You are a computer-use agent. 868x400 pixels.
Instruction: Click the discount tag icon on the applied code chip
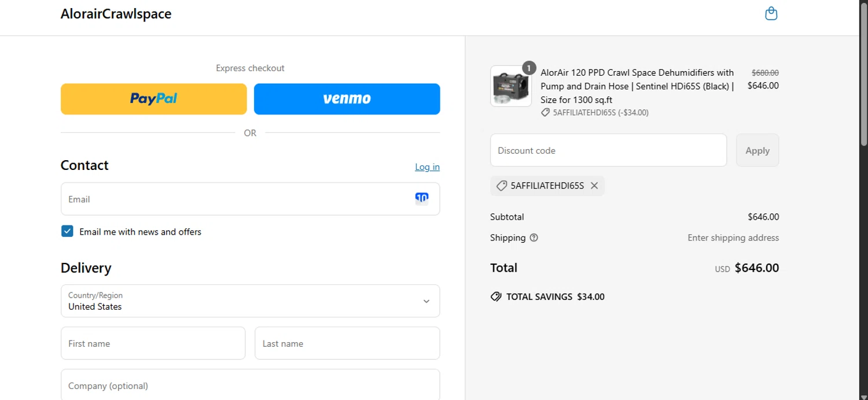(502, 186)
